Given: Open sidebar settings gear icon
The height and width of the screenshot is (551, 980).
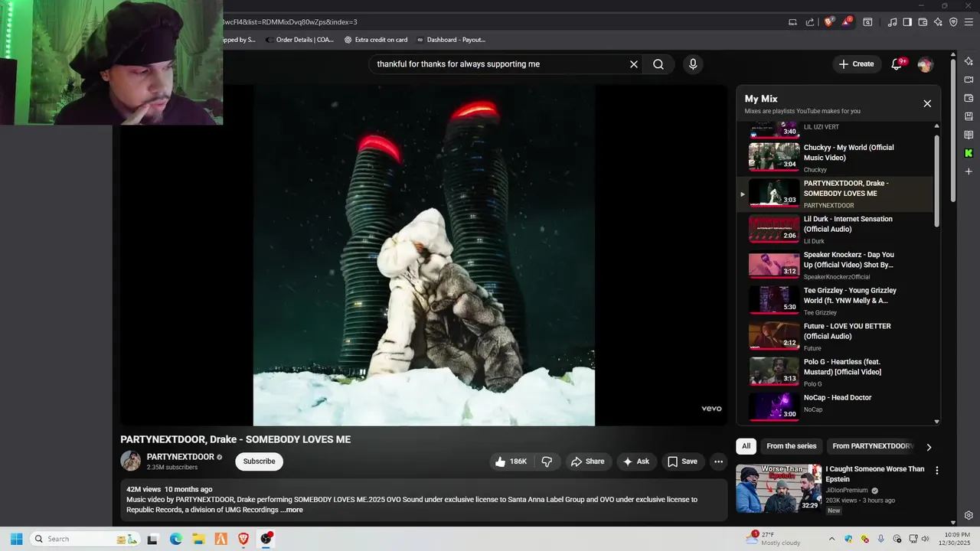Looking at the screenshot, I should (x=969, y=515).
